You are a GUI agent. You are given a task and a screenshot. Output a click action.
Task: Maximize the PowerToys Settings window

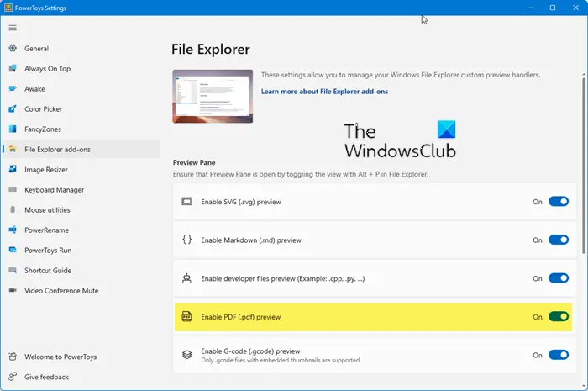553,8
